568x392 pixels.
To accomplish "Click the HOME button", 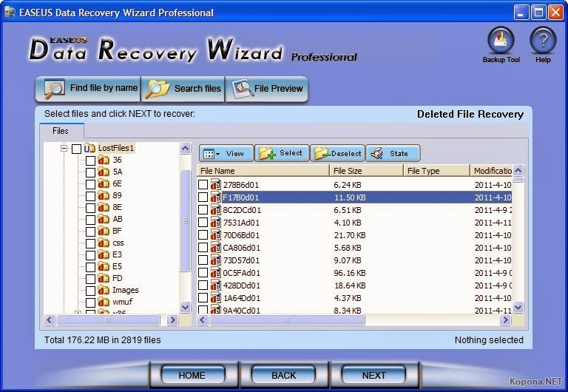I will (x=192, y=375).
